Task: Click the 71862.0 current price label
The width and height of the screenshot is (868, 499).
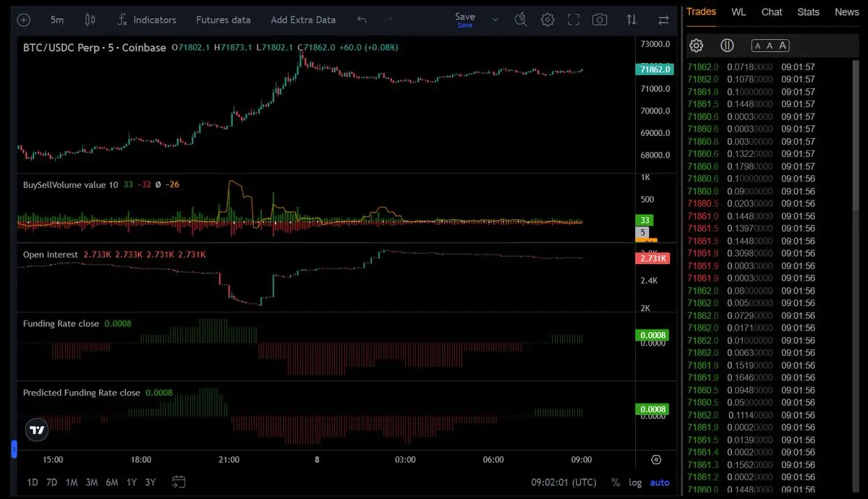Action: click(x=656, y=69)
